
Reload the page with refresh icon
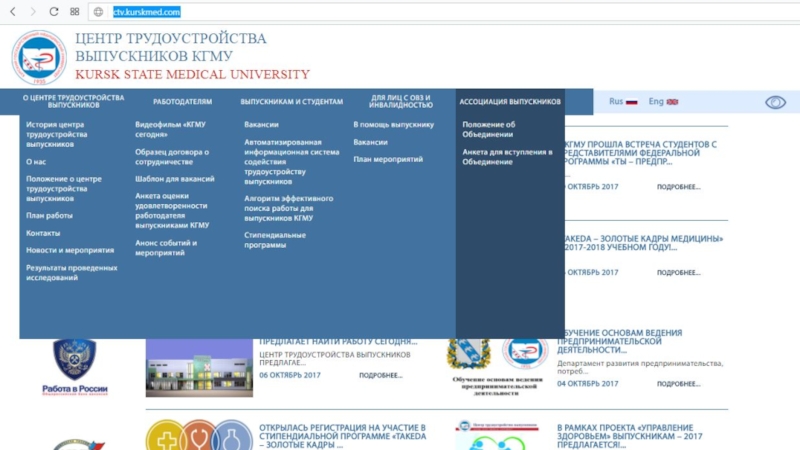pyautogui.click(x=54, y=11)
